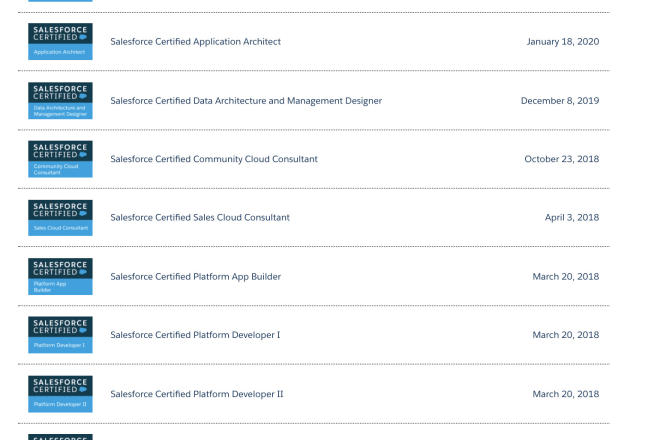Click the date October 23, 2018
660x440 pixels.
[562, 159]
